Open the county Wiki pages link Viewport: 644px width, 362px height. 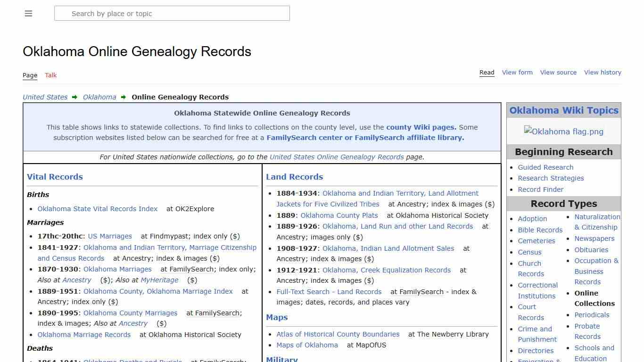tap(421, 127)
